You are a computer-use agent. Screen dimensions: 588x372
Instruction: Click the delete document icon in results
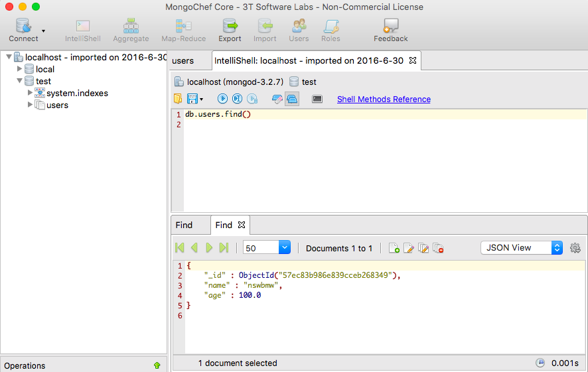click(x=438, y=248)
